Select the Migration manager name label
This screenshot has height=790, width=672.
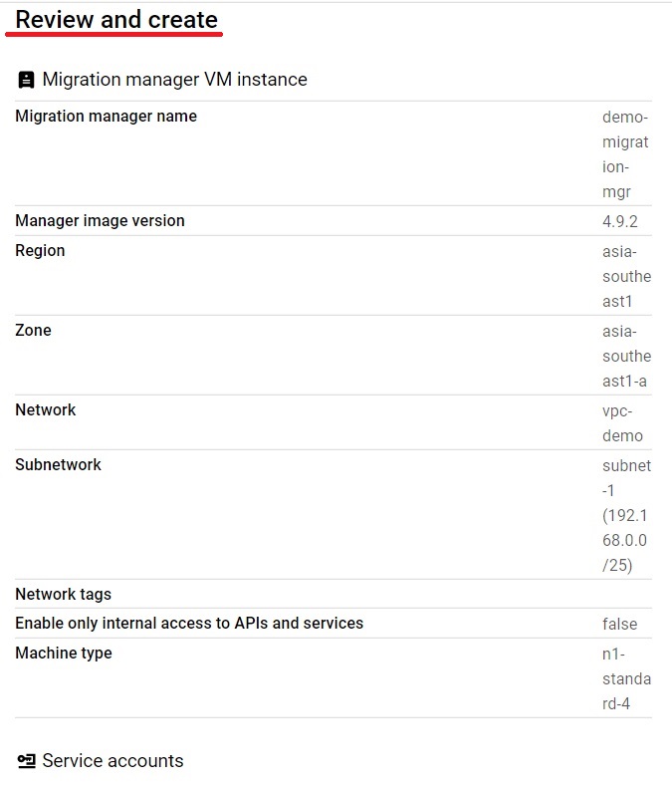tap(107, 116)
